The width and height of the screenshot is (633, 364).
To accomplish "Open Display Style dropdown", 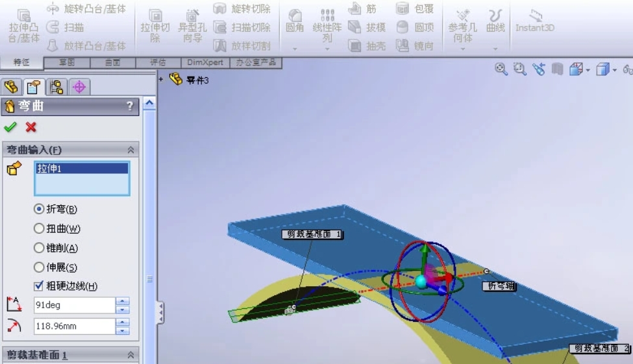I will tap(614, 70).
